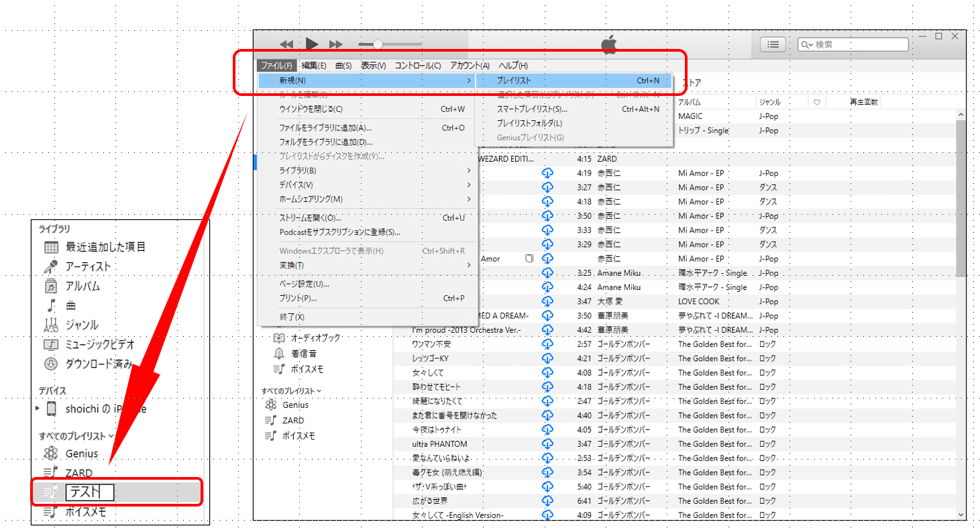The image size is (980, 528).
Task: Click the volume slider knob
Action: point(378,44)
